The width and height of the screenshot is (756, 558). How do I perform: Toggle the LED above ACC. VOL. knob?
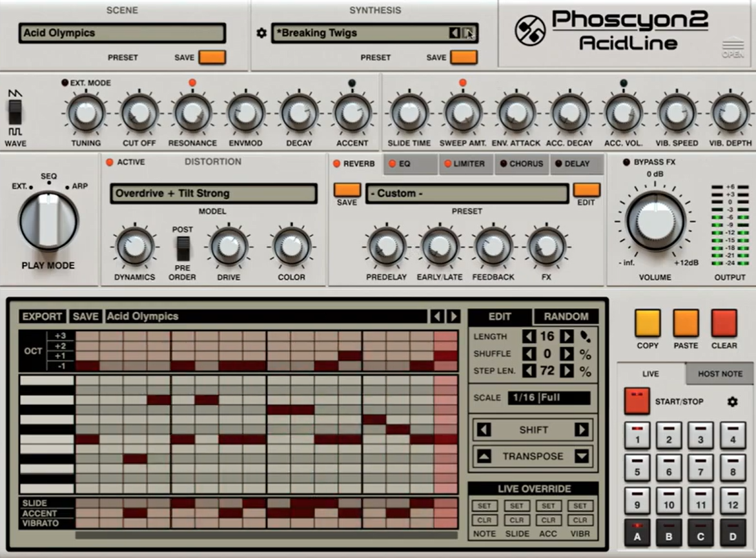624,83
